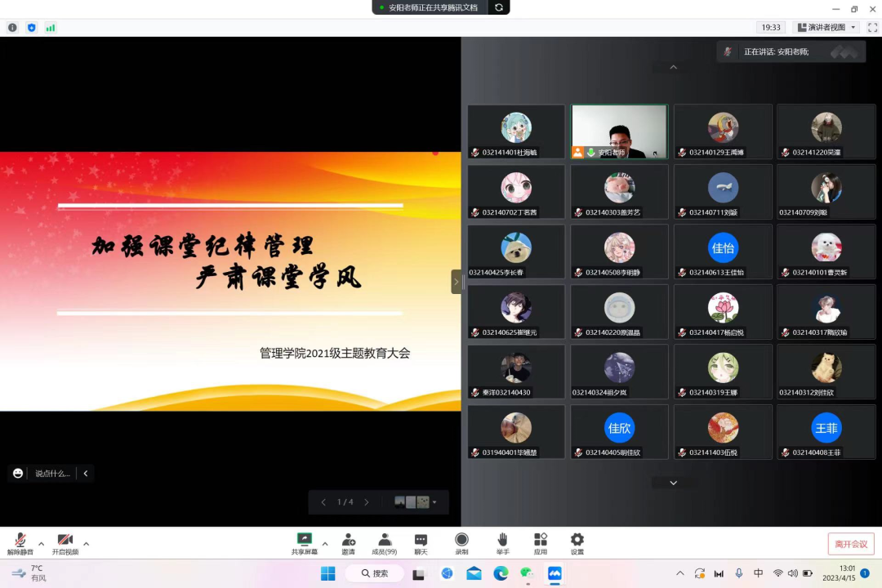882x588 pixels.
Task: Click the meeting info icon at top left
Action: click(x=12, y=28)
